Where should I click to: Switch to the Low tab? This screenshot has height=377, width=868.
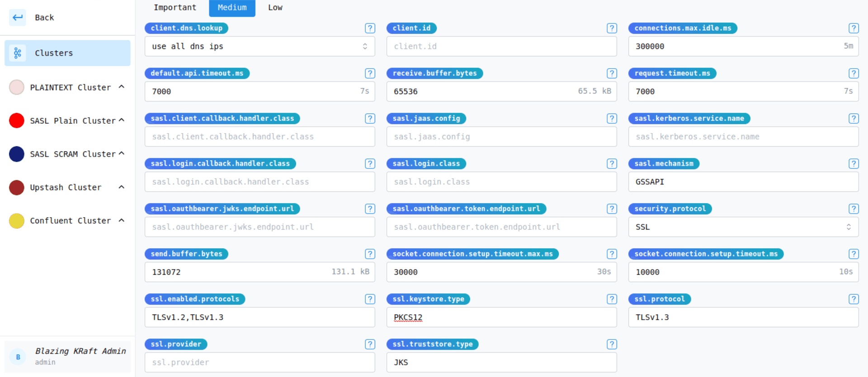click(275, 8)
